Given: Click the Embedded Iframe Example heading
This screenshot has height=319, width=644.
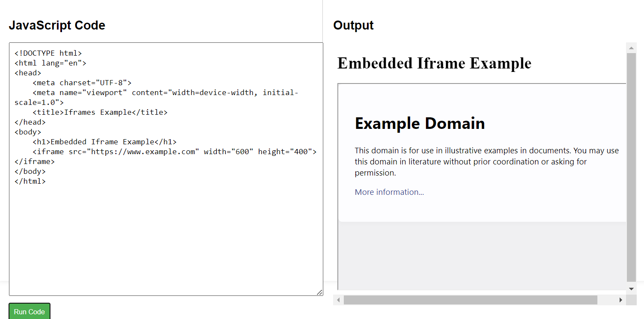Looking at the screenshot, I should pos(434,63).
